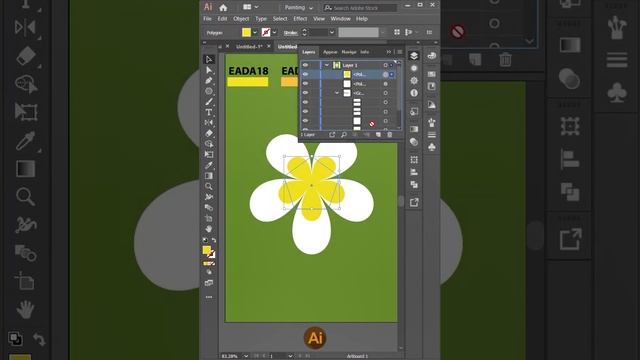
Task: Select the Pen tool
Action: (x=209, y=81)
